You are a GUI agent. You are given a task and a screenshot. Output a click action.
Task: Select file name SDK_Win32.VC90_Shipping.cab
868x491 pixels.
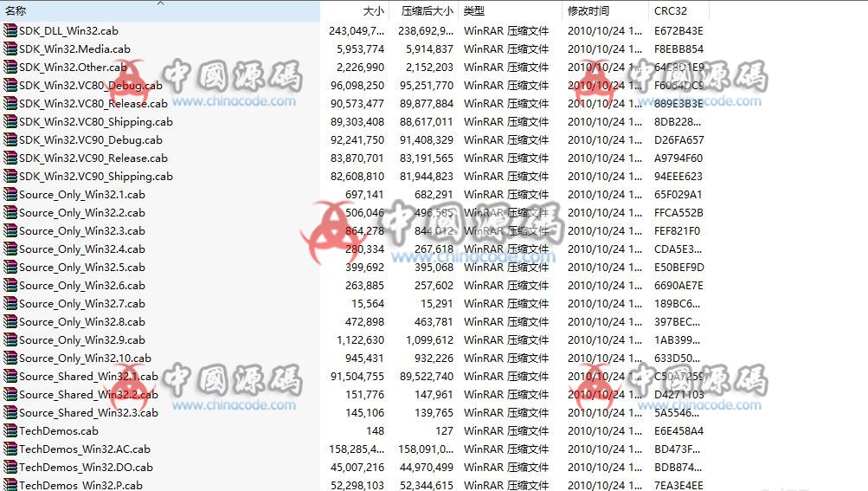tap(96, 177)
